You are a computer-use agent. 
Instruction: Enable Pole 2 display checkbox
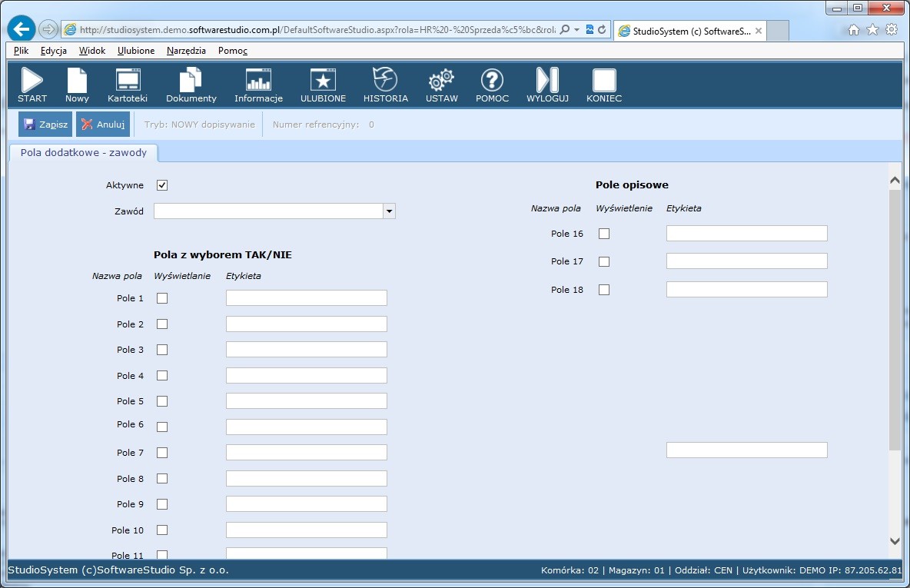162,324
